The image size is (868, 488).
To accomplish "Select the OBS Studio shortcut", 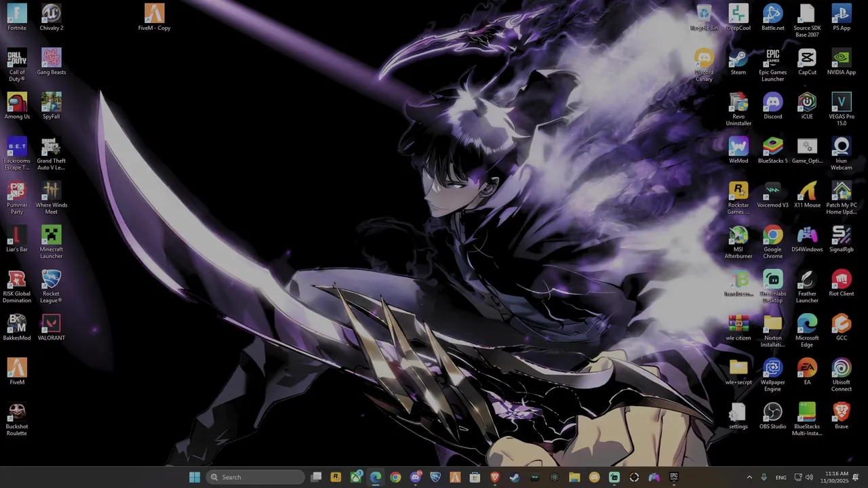I will click(773, 416).
